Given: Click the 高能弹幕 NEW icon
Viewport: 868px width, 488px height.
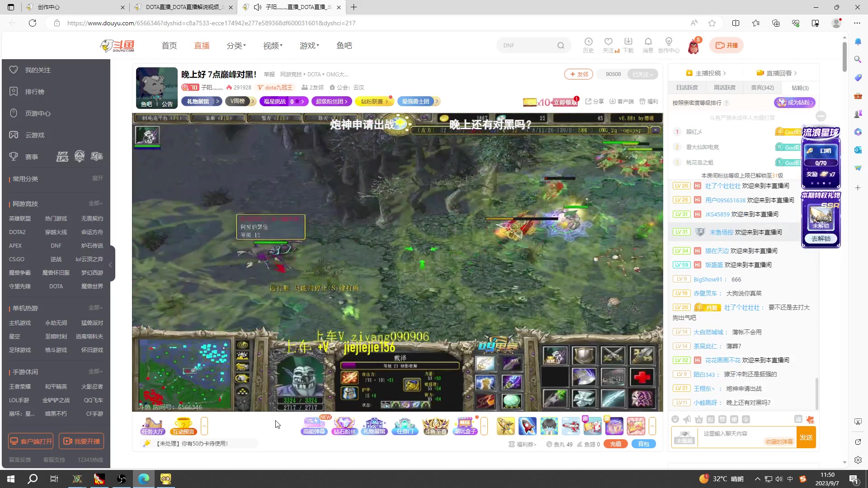Looking at the screenshot, I should click(314, 426).
